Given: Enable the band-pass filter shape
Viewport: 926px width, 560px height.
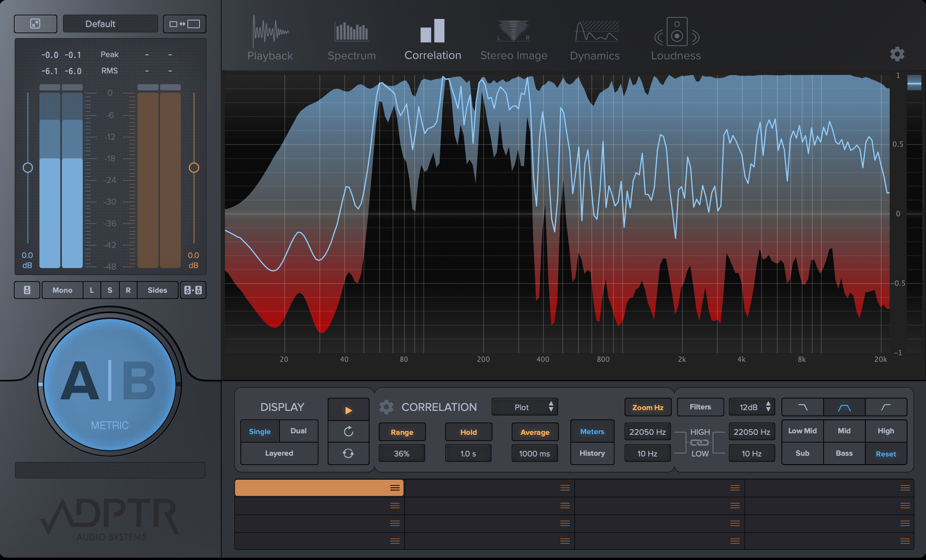Looking at the screenshot, I should 845,407.
